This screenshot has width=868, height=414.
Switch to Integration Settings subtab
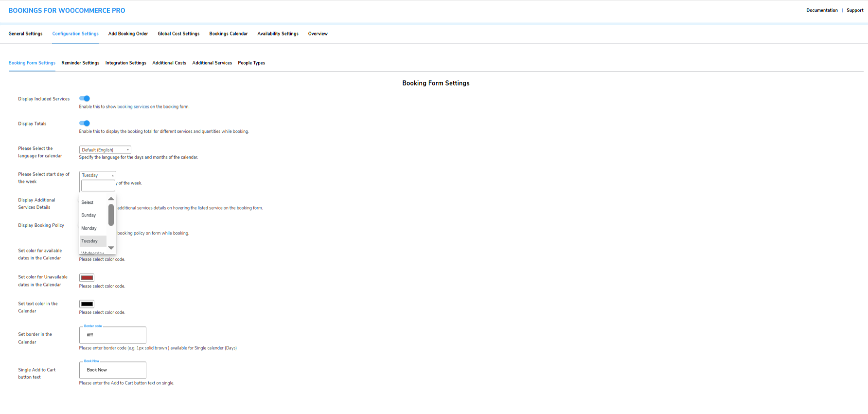[125, 63]
